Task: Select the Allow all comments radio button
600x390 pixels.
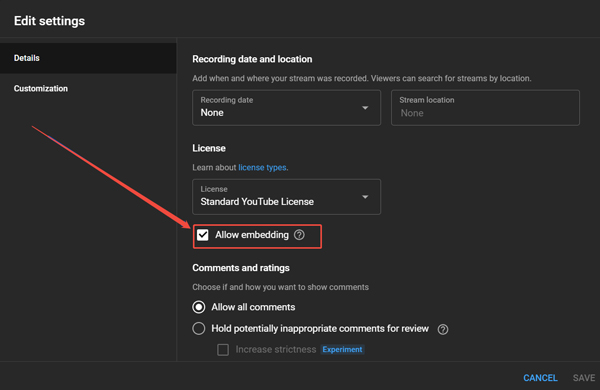Action: (199, 307)
